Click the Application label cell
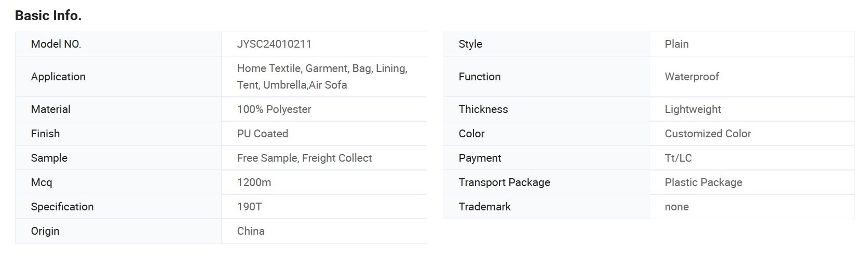 pos(118,77)
